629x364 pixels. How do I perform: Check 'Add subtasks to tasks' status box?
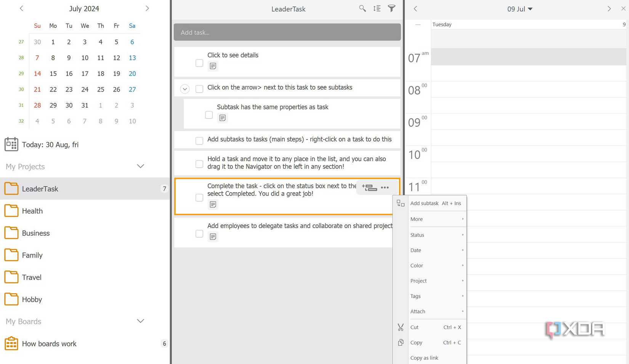tap(199, 141)
